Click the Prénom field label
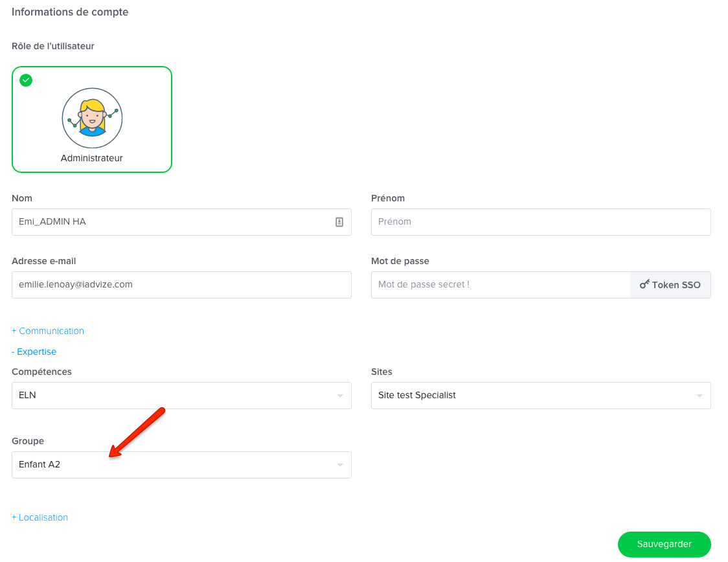 [388, 198]
